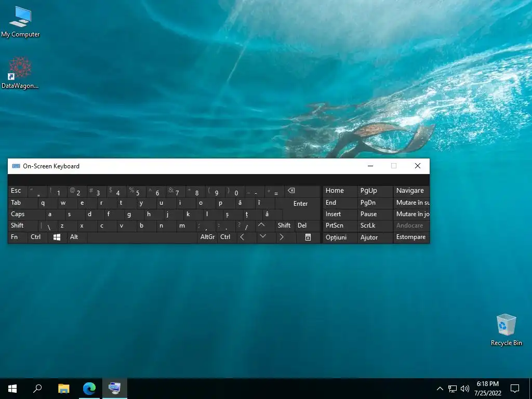Click the Esc key

(x=18, y=191)
